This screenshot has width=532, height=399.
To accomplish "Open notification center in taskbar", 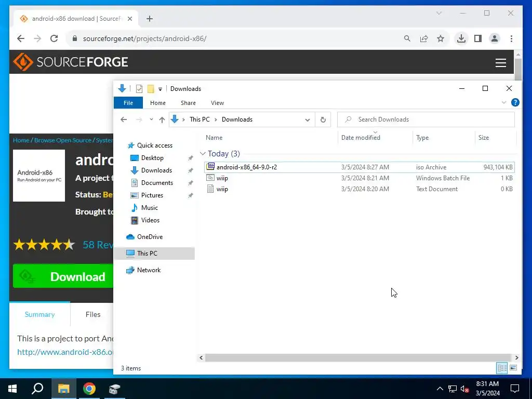I will (515, 389).
